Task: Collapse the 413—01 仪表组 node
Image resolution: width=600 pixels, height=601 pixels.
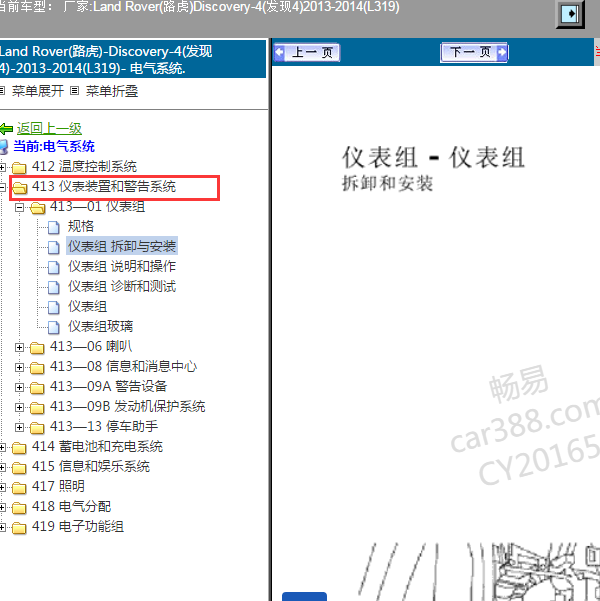Action: click(x=19, y=207)
